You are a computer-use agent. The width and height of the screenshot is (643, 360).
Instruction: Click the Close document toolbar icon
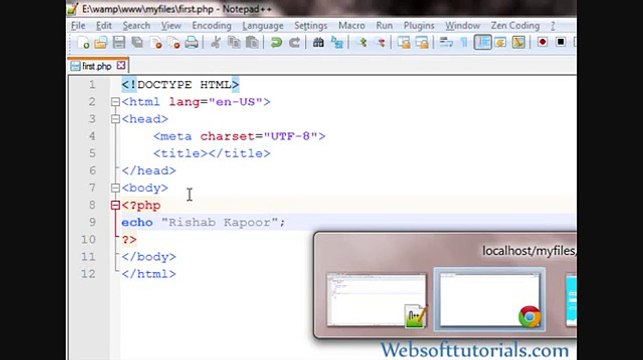click(x=156, y=42)
